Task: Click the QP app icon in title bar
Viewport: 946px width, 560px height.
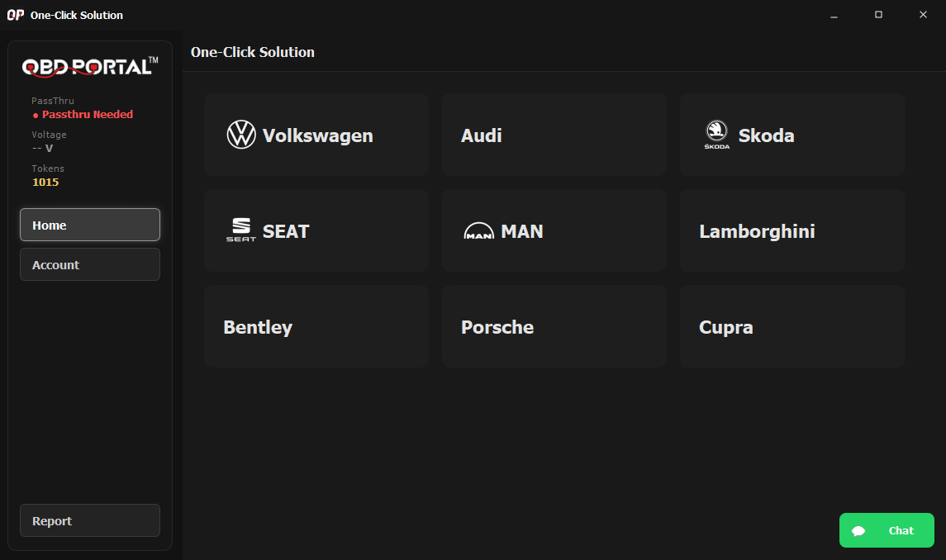Action: point(16,15)
